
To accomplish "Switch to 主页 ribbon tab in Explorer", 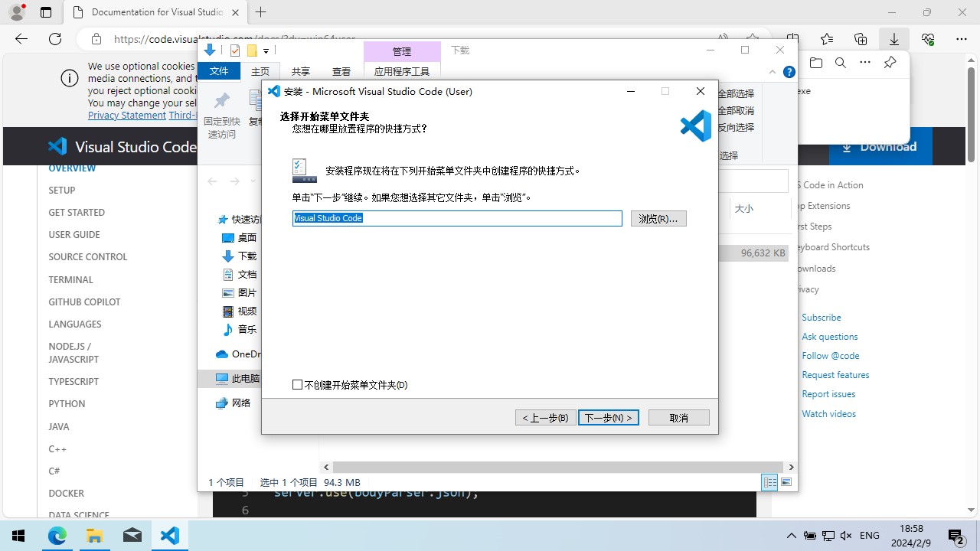I will click(x=260, y=71).
